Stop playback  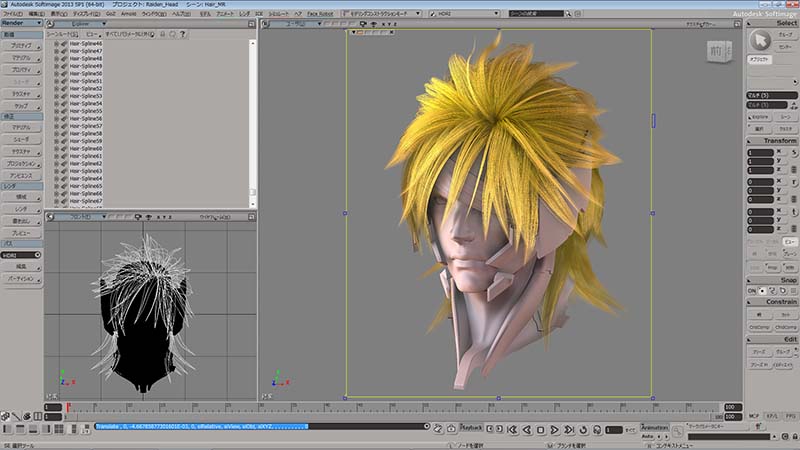[x=541, y=430]
